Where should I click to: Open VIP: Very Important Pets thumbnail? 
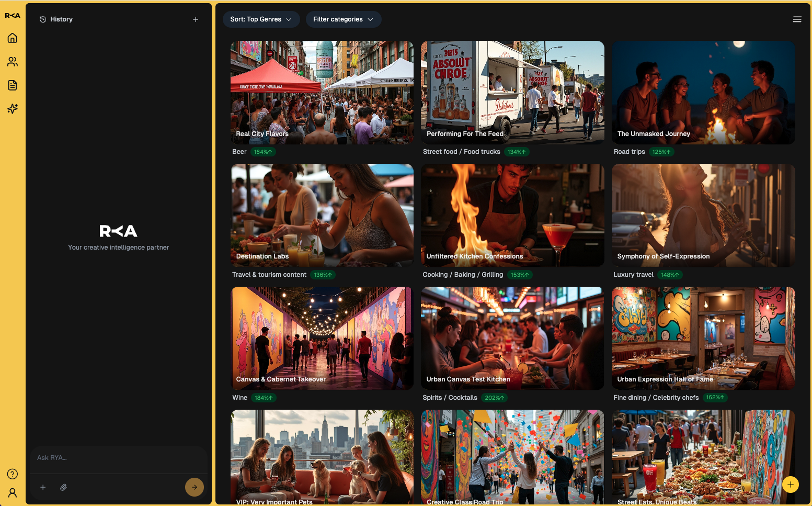(x=322, y=457)
